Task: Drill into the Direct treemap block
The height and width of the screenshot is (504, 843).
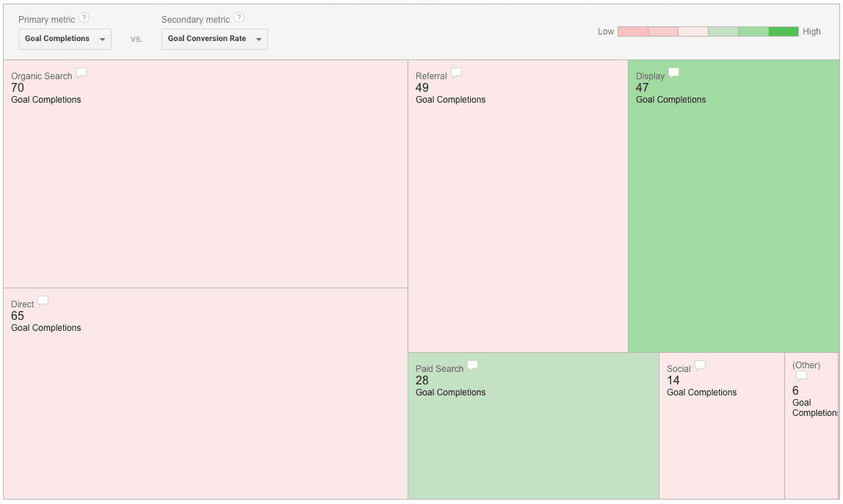Action: point(206,394)
